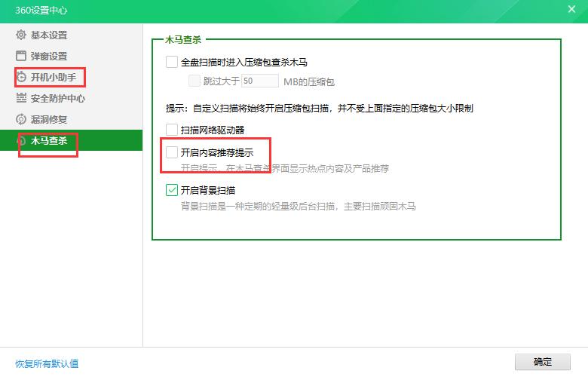
Task: Click the icon beside 安全防护中心
Action: coord(21,98)
